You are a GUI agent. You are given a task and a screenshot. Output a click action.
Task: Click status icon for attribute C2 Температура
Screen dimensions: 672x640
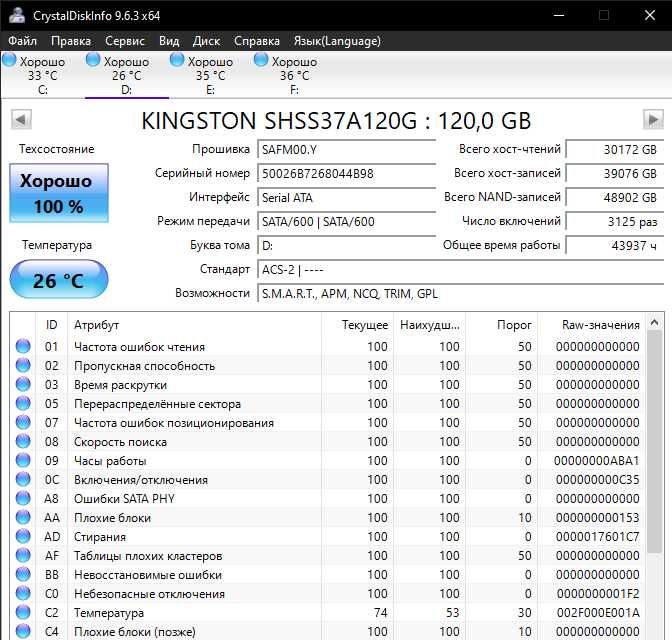23,612
